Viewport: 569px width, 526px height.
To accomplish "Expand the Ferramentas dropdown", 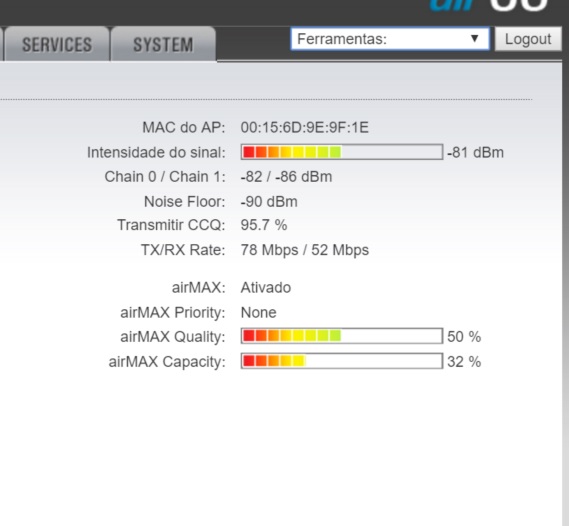I will [x=390, y=39].
